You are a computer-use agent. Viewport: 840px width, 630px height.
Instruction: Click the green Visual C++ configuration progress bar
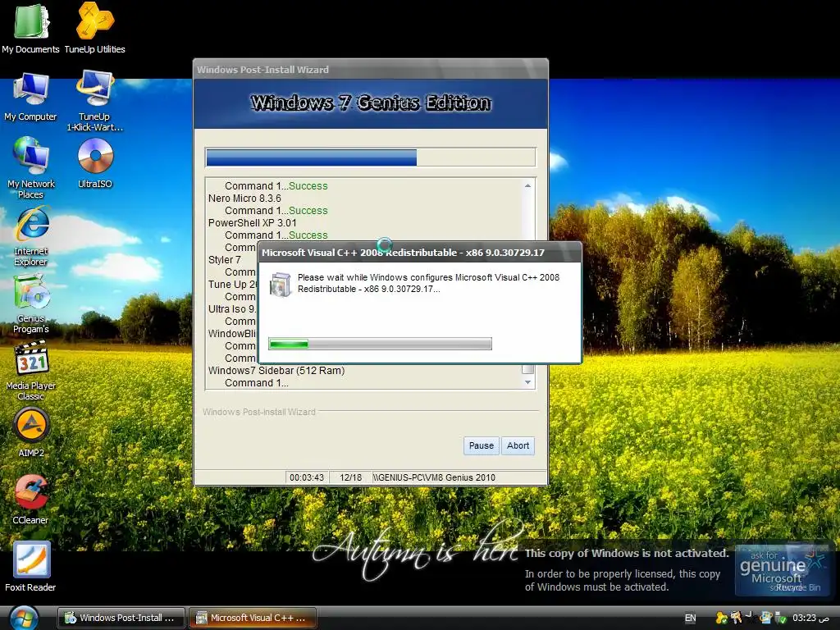pos(380,344)
